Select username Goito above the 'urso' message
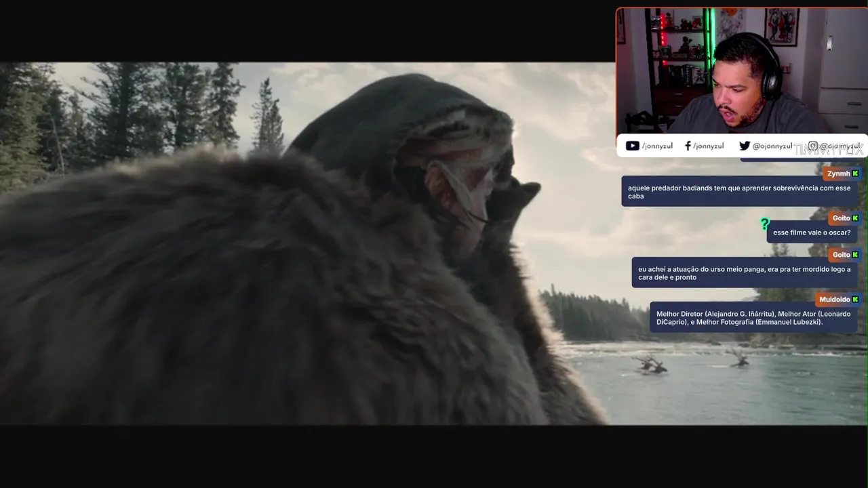The height and width of the screenshot is (488, 868). pos(841,255)
